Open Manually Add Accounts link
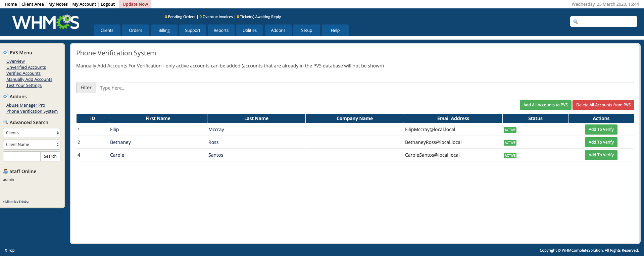 (29, 79)
